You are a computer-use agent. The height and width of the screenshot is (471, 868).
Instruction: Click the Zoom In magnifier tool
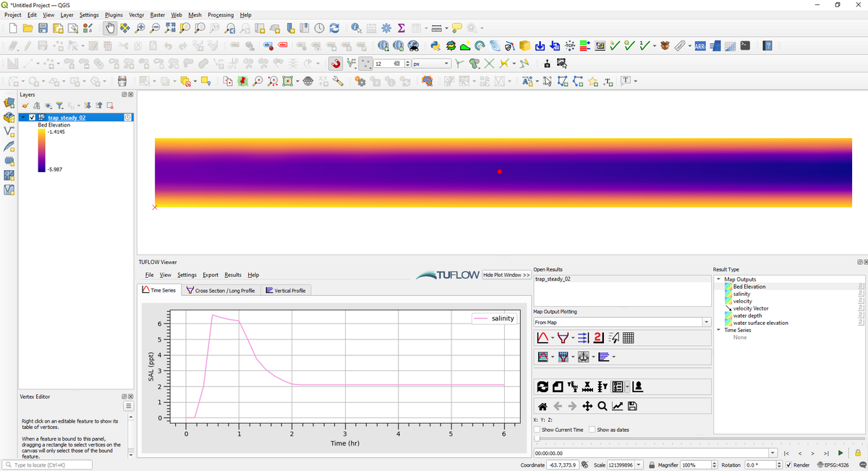140,27
